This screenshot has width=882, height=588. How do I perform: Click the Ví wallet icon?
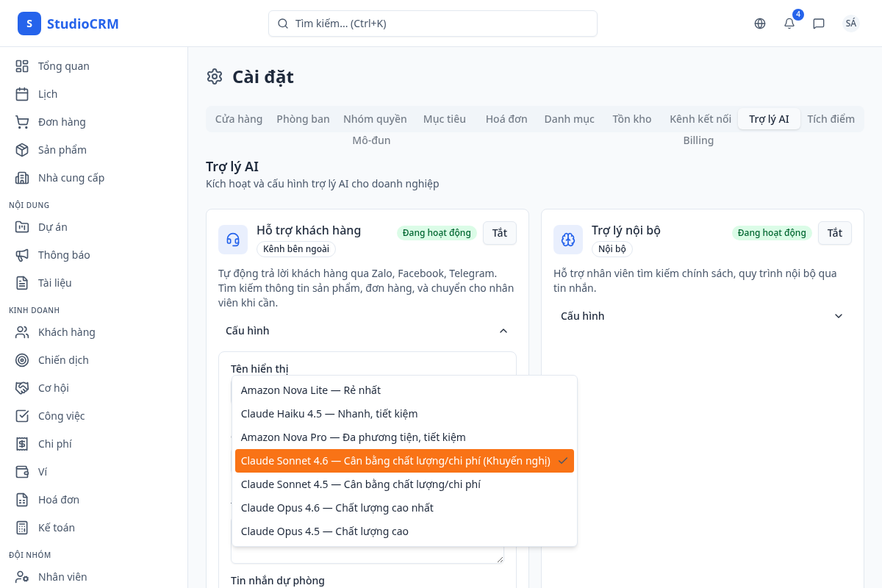[22, 472]
